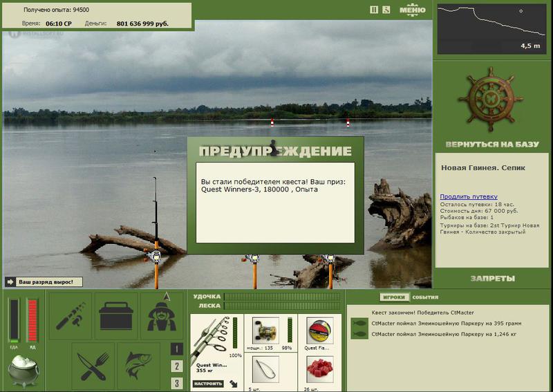
Task: Click the left fishing rod in water
Action: 155,233
